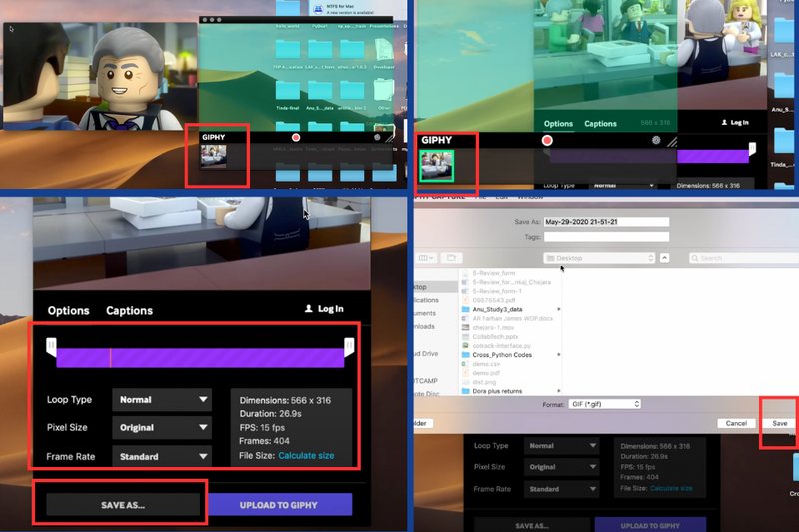Click the bright Frames: 404 text

(x=264, y=441)
